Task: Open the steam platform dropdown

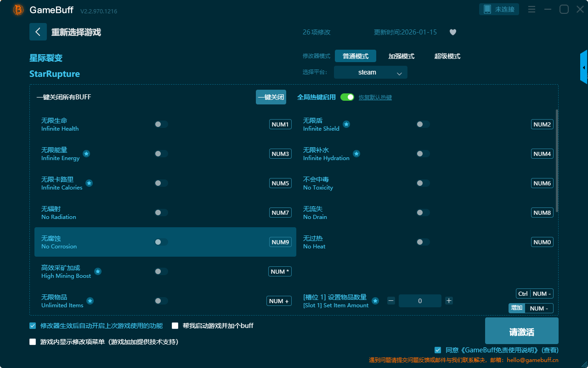Action: coord(370,72)
